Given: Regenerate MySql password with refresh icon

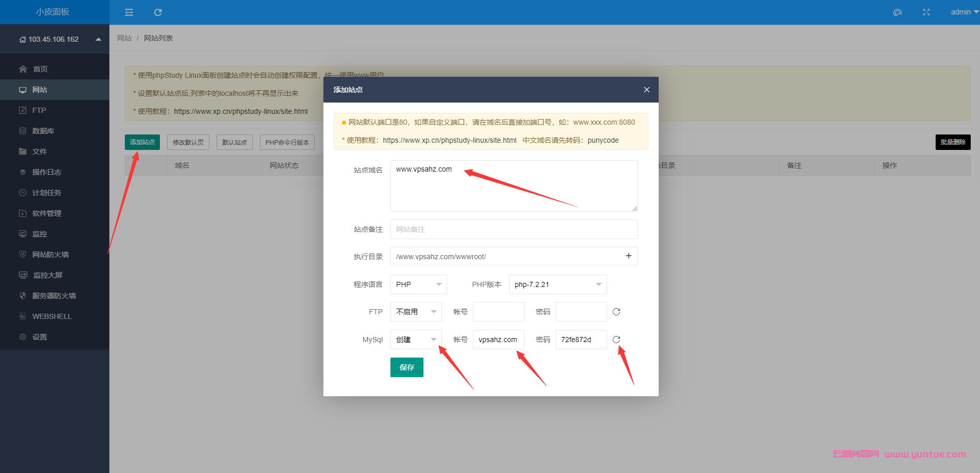Looking at the screenshot, I should (x=616, y=340).
